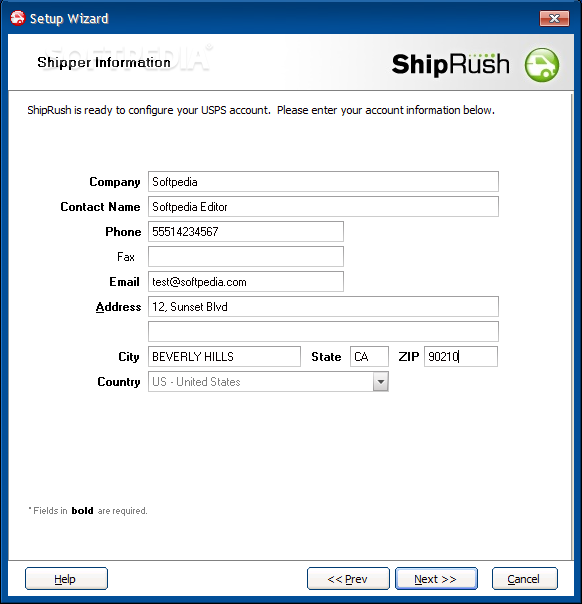Click the City label
The image size is (582, 604).
pos(129,357)
